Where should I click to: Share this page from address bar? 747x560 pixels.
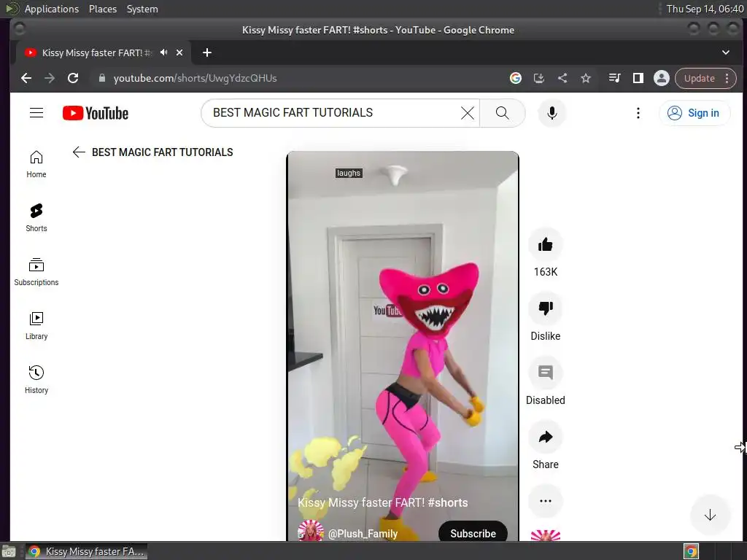[x=562, y=78]
